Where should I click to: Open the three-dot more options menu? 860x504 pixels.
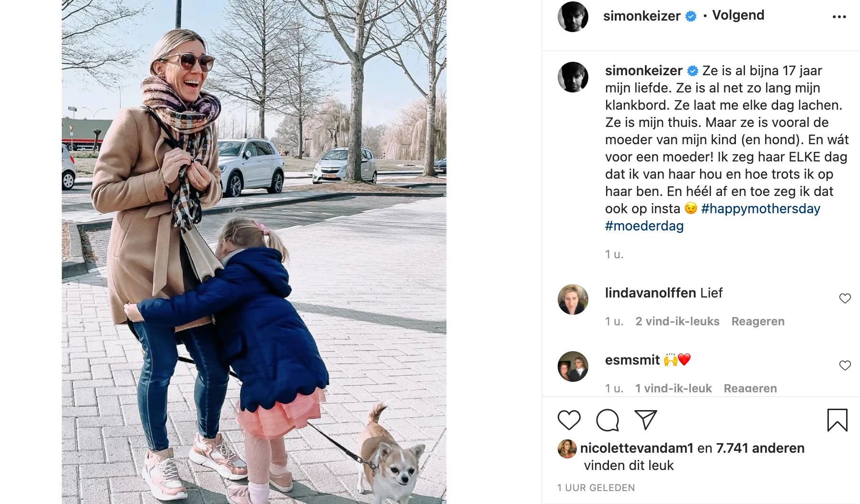[x=839, y=17]
